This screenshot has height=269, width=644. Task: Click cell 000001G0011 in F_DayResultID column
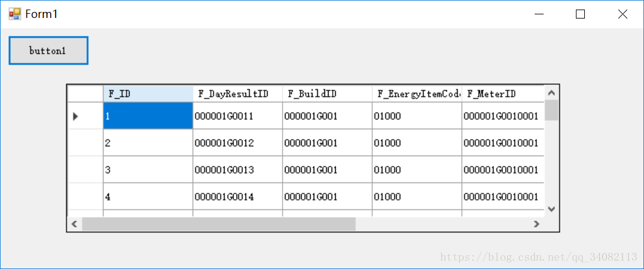[237, 116]
